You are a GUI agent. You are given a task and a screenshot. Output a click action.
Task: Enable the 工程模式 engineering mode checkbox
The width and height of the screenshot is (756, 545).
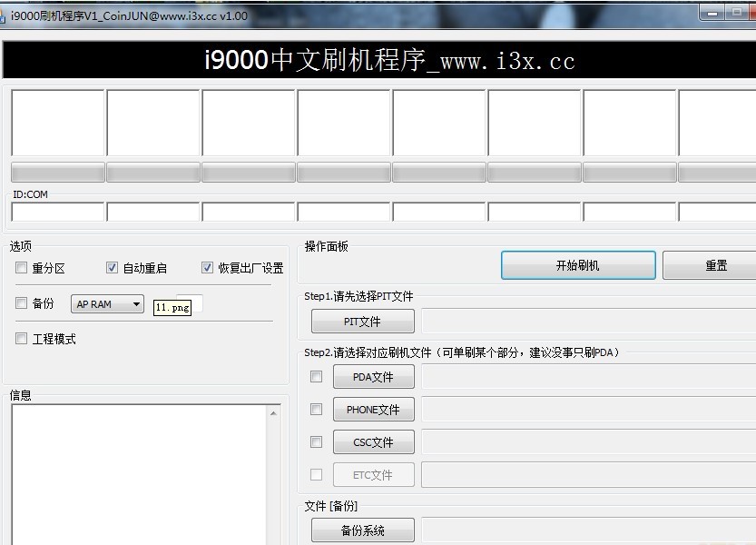pyautogui.click(x=21, y=339)
